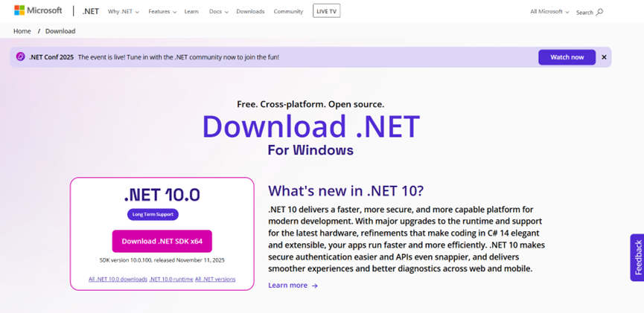The image size is (644, 313).
Task: Go to Home breadcrumb
Action: click(22, 31)
